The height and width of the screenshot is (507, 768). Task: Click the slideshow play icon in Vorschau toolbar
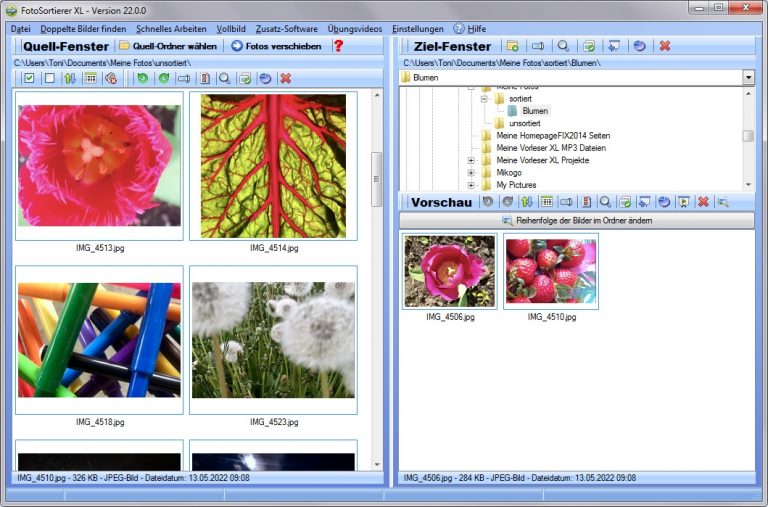coord(684,202)
